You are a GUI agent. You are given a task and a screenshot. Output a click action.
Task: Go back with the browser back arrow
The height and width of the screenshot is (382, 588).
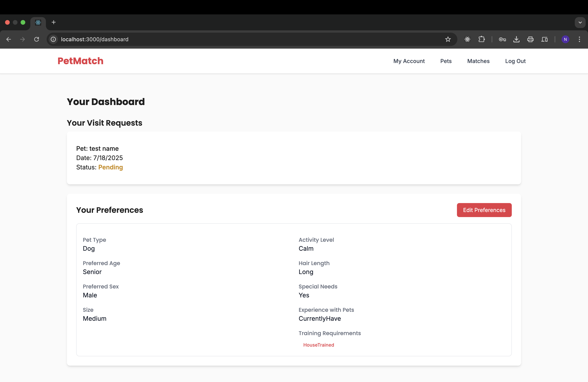tap(9, 39)
